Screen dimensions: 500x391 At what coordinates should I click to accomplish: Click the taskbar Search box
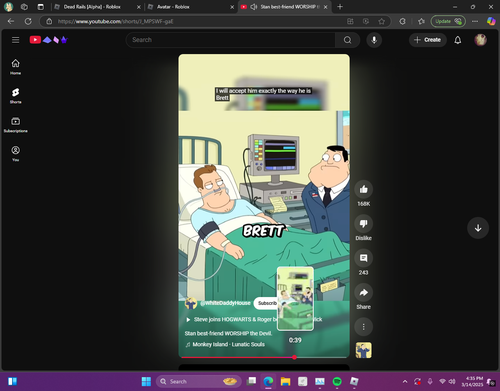pyautogui.click(x=198, y=381)
